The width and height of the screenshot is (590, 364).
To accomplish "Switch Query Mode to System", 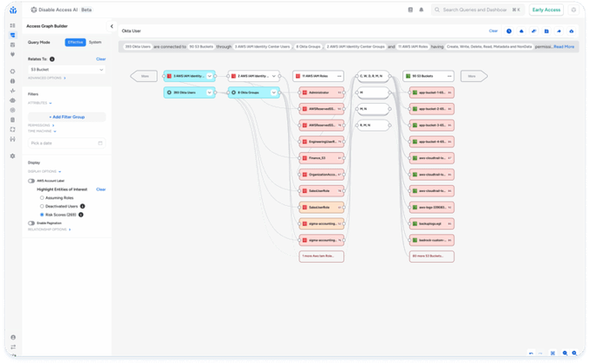I will [x=95, y=42].
